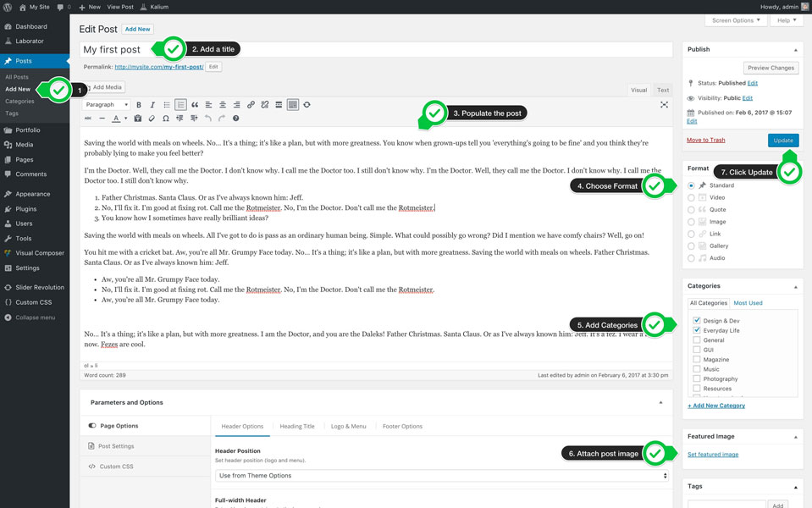Viewport: 812px width, 508px height.
Task: Switch to the Text editor tab
Action: [663, 90]
